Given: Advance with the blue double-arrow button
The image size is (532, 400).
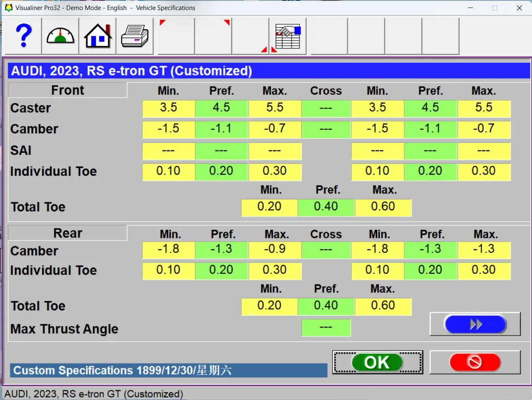Looking at the screenshot, I should pyautogui.click(x=475, y=324).
